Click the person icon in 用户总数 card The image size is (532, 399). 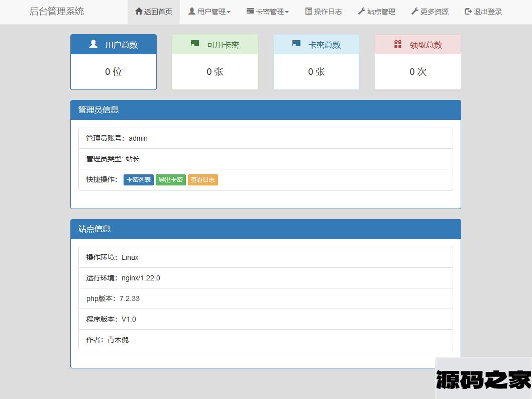click(93, 44)
